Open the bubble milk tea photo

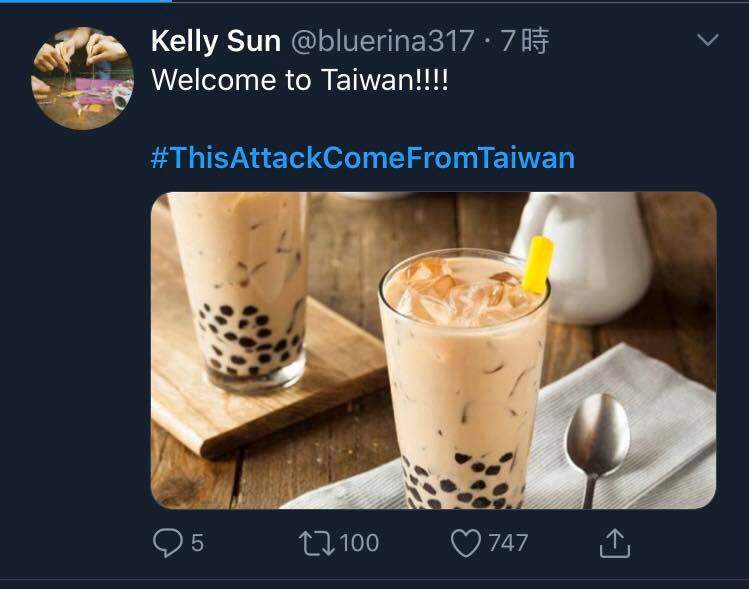coord(433,350)
